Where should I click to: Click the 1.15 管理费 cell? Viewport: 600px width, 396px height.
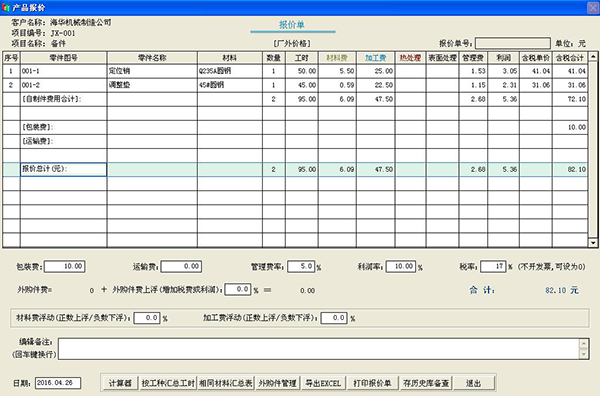pyautogui.click(x=473, y=85)
